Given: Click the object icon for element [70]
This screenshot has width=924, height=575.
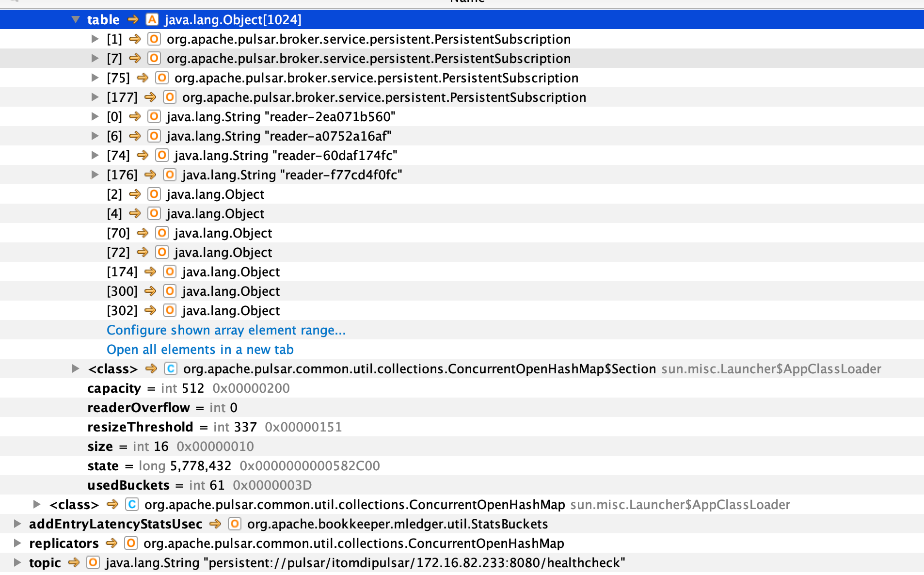Looking at the screenshot, I should click(162, 233).
